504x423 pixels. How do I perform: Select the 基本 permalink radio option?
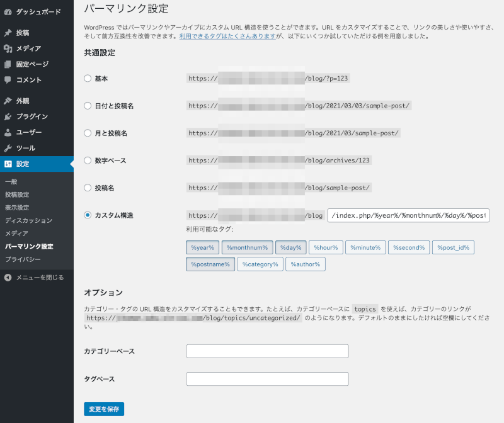coord(88,79)
